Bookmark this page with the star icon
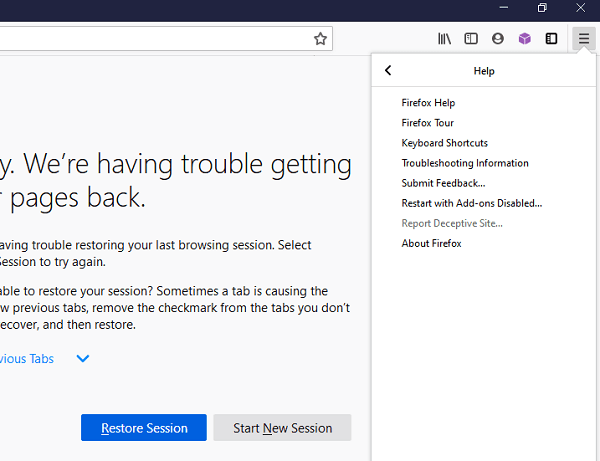Viewport: 600px width, 461px height. 320,39
